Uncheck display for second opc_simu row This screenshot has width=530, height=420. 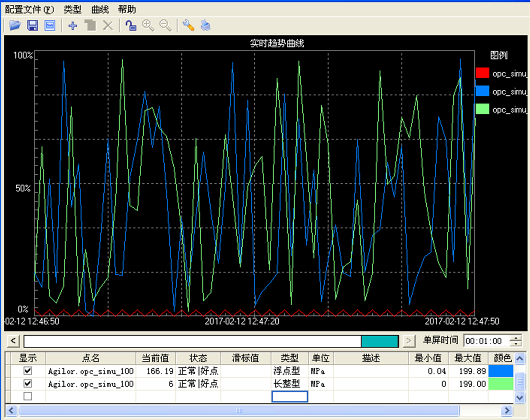point(28,384)
